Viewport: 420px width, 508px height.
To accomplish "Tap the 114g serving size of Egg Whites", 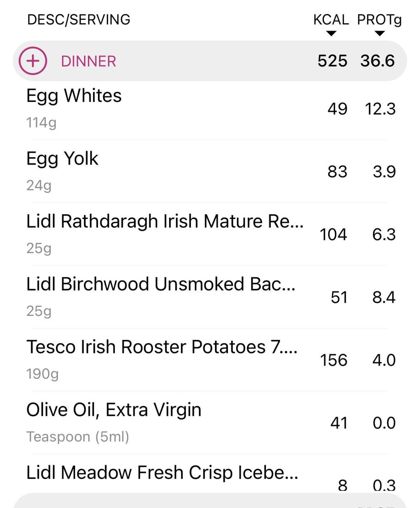I will click(41, 123).
